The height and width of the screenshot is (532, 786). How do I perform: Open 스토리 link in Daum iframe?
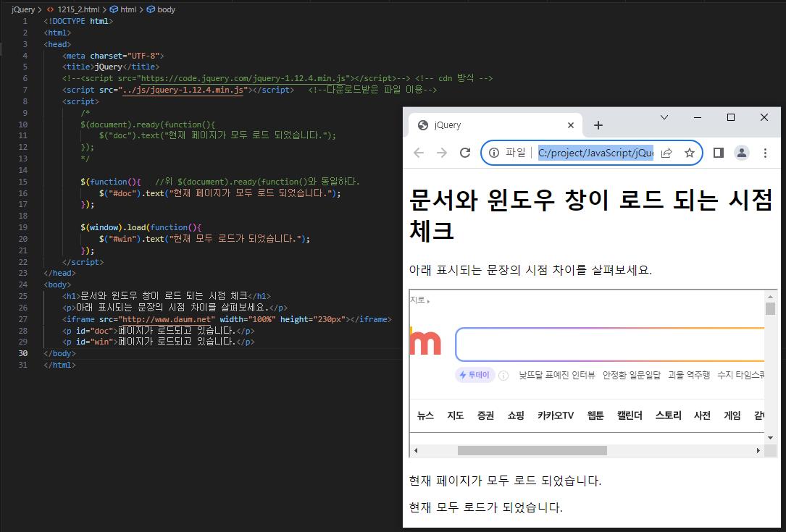668,415
